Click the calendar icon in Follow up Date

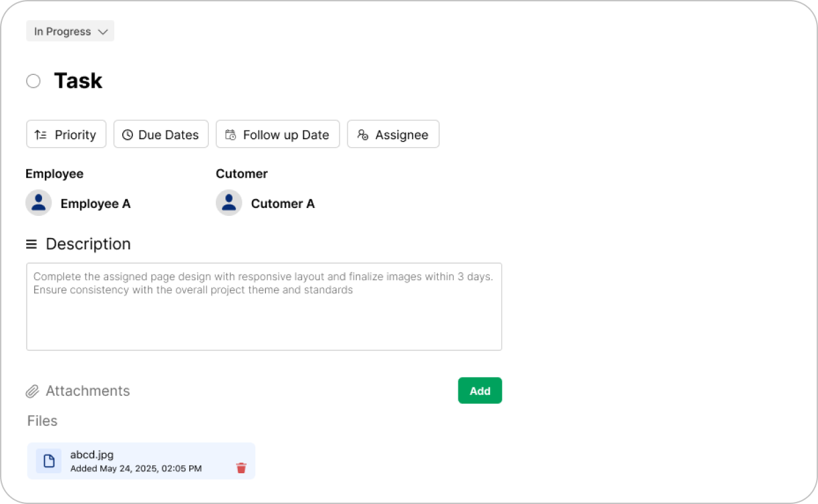[x=231, y=135]
